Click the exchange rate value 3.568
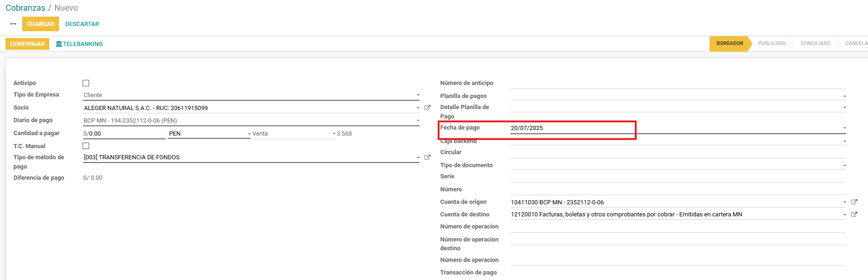The image size is (868, 280). coord(344,134)
